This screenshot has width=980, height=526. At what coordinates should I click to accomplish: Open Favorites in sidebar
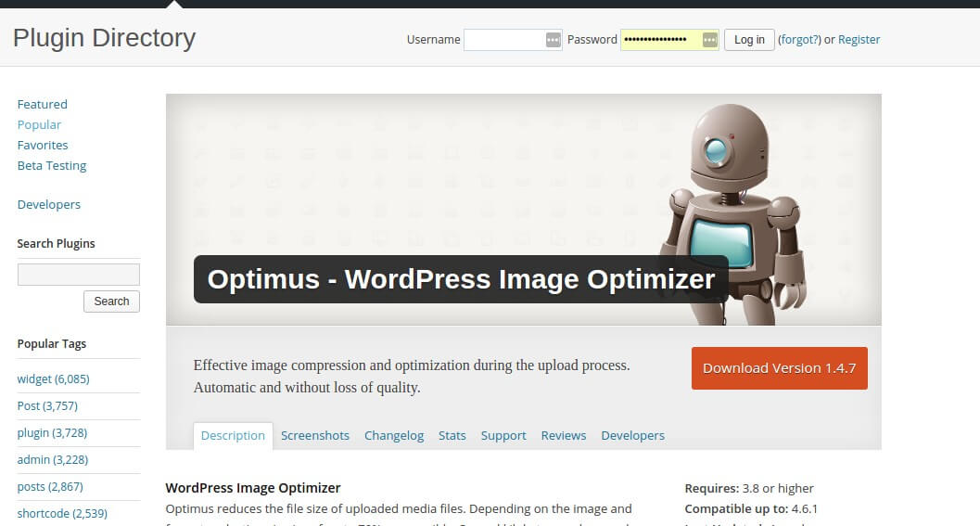pyautogui.click(x=43, y=145)
